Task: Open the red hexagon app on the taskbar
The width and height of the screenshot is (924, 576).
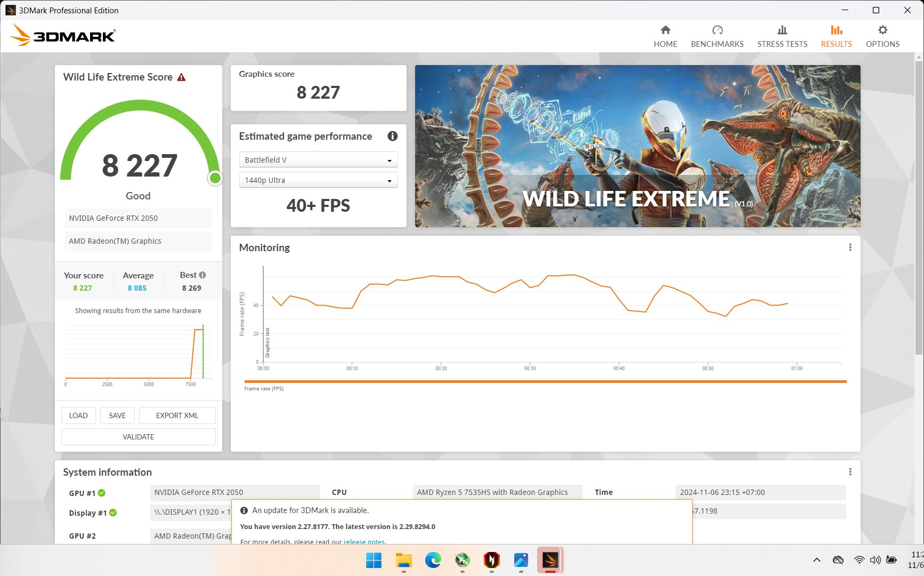Action: tap(491, 561)
